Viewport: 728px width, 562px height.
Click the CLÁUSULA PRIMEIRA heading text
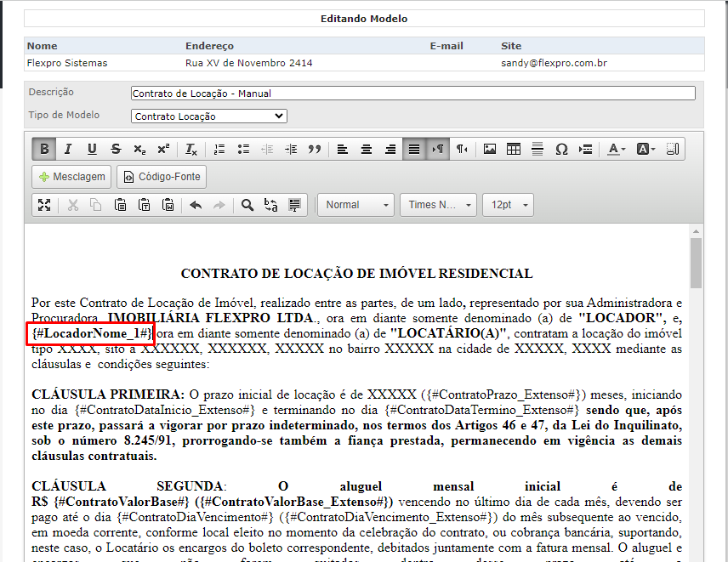point(108,395)
